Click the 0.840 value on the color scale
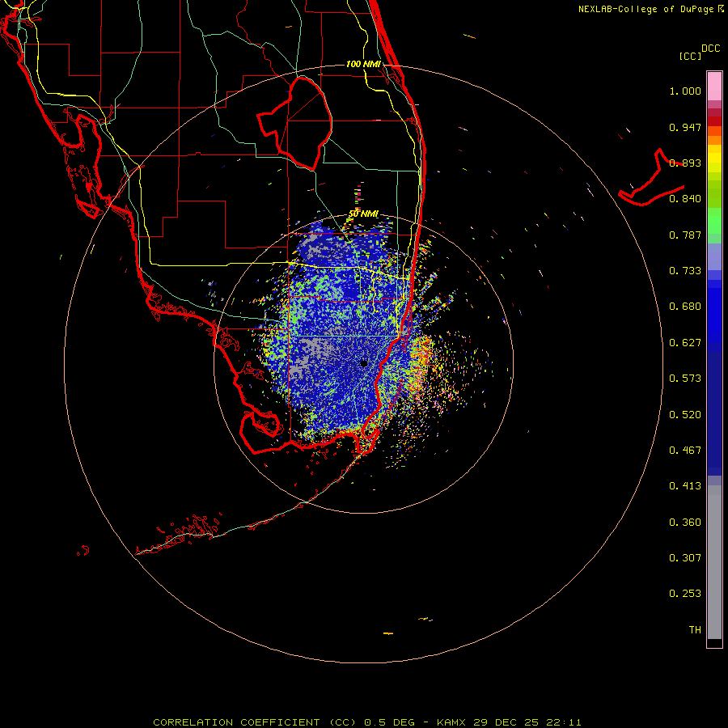Image resolution: width=728 pixels, height=728 pixels. pyautogui.click(x=685, y=199)
